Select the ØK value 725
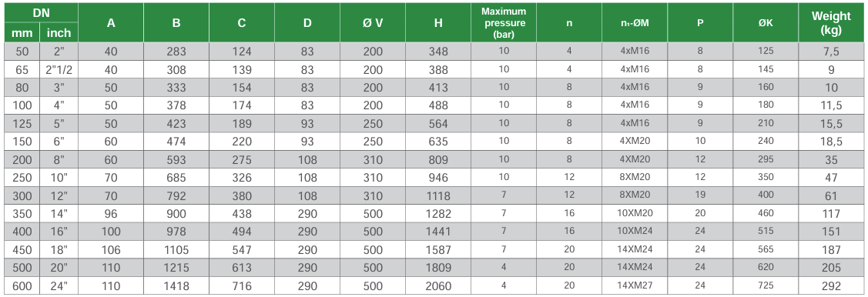 (765, 286)
